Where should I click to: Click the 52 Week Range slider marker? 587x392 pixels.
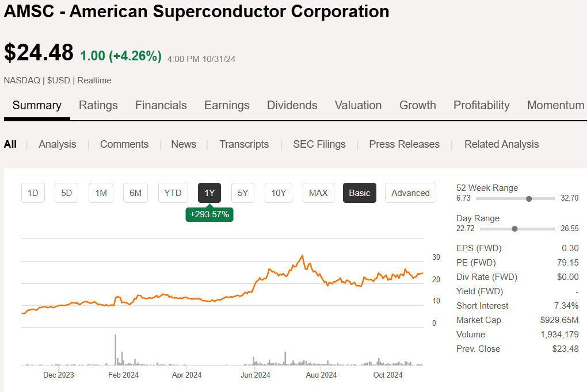[x=529, y=198]
